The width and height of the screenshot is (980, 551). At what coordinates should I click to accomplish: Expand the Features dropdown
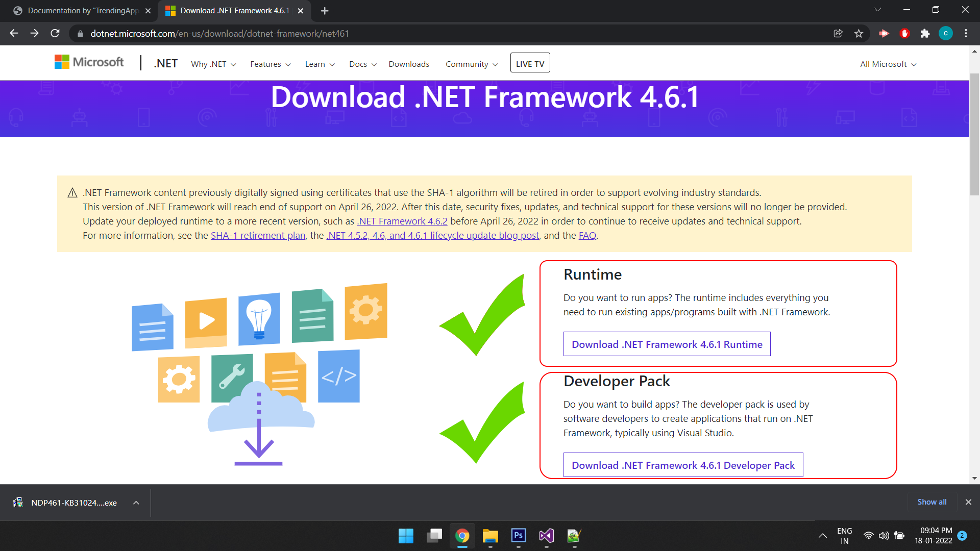point(270,64)
